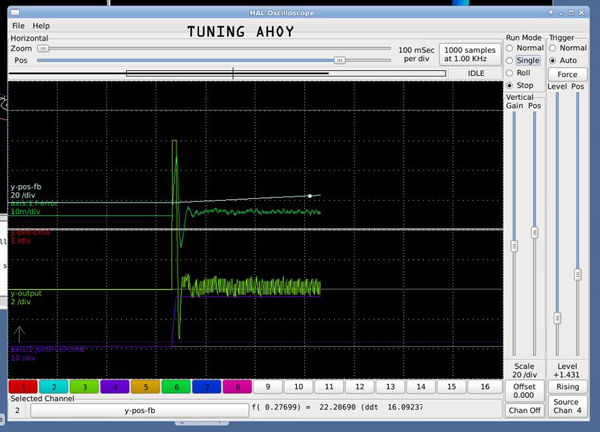Image resolution: width=600 pixels, height=432 pixels.
Task: Toggle Rising trigger edge button
Action: [567, 386]
